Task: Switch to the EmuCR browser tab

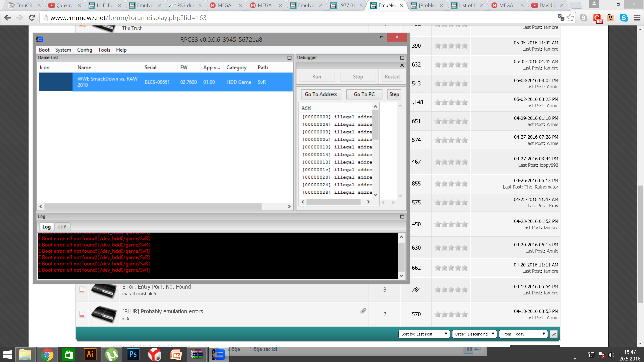Action: point(24,5)
